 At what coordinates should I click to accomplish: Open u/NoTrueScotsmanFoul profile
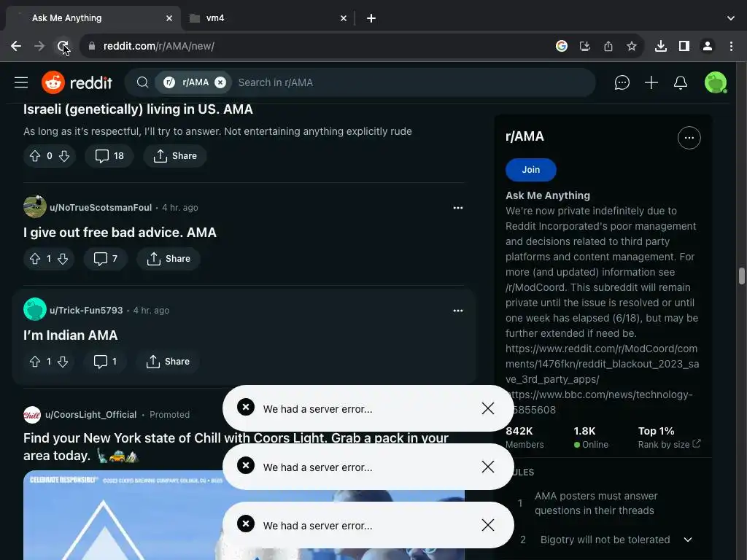(101, 208)
